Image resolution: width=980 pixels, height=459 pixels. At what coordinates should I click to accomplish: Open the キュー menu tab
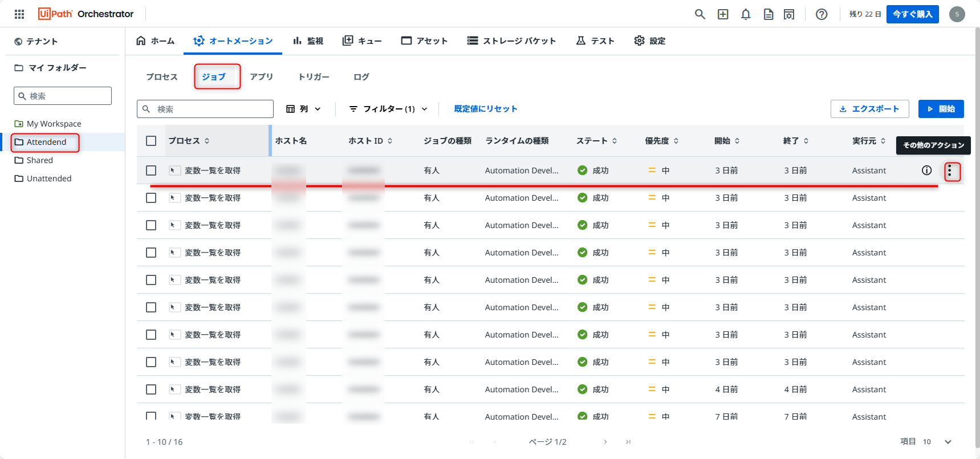tap(362, 41)
